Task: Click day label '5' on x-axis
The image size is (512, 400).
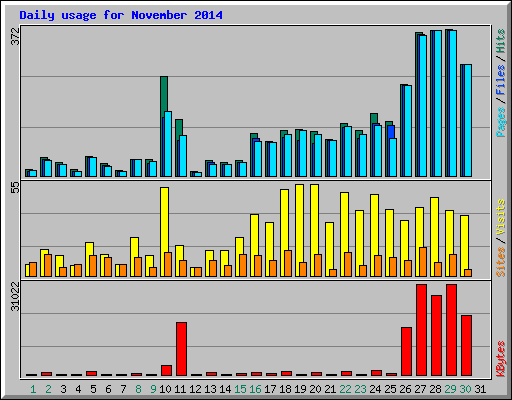Action: coord(93,389)
